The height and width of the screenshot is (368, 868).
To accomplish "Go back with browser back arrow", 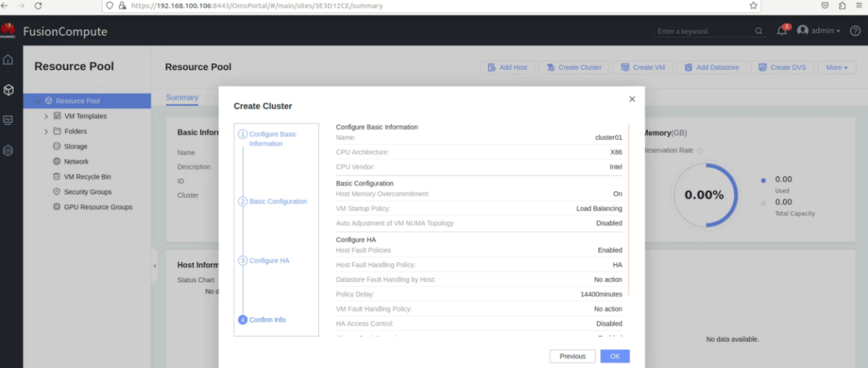I will click(x=4, y=6).
